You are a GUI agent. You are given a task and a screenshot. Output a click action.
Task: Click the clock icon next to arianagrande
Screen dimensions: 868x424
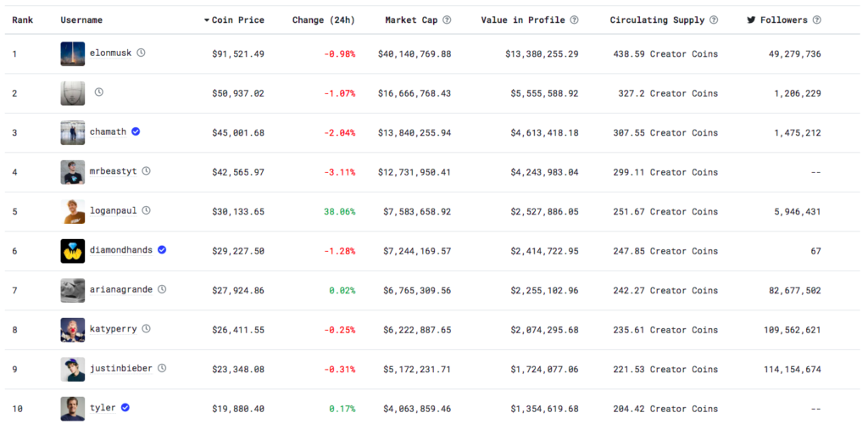pos(161,289)
